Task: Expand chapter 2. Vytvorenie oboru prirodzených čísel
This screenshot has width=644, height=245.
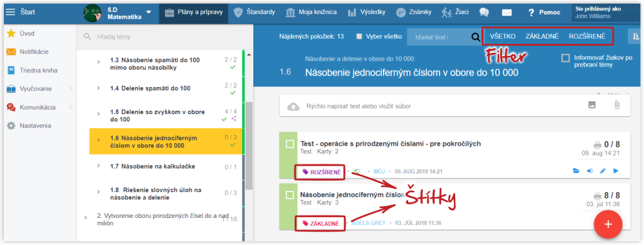Action: tap(86, 218)
